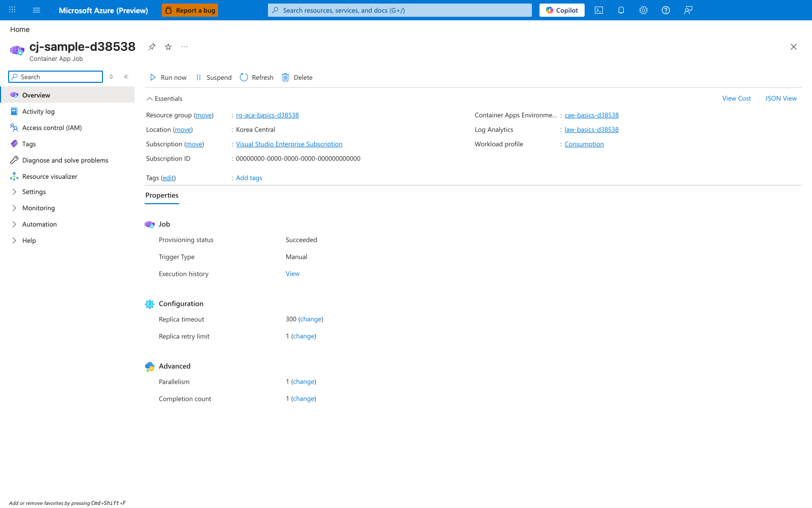Click move link beside Subscription
The height and width of the screenshot is (508, 812).
pyautogui.click(x=194, y=144)
